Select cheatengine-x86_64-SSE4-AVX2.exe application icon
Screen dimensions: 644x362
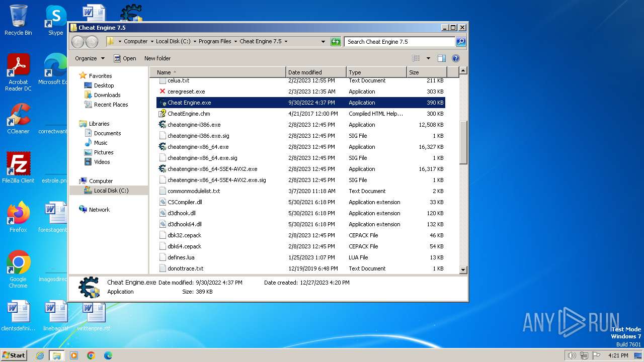pos(163,169)
